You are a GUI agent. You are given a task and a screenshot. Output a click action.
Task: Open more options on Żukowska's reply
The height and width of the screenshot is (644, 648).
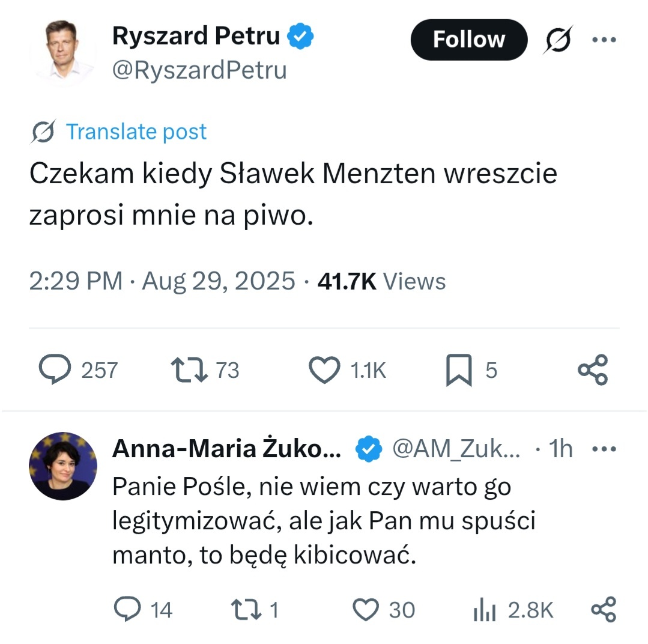click(604, 449)
